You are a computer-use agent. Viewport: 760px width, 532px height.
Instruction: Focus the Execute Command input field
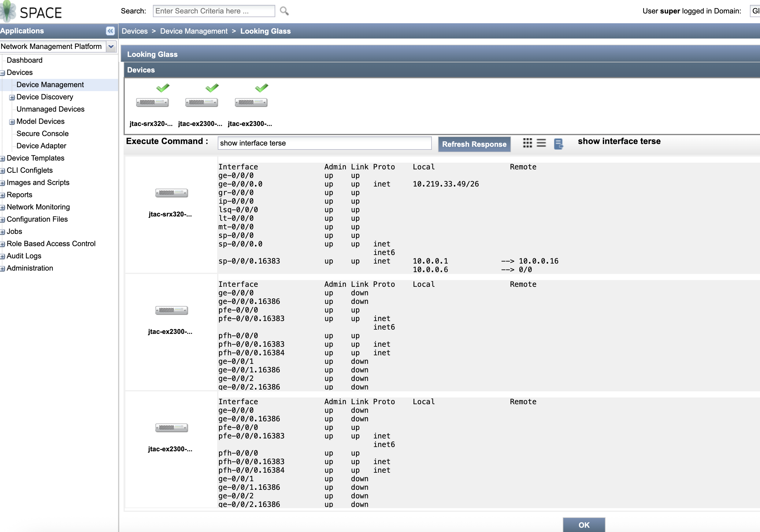[324, 143]
